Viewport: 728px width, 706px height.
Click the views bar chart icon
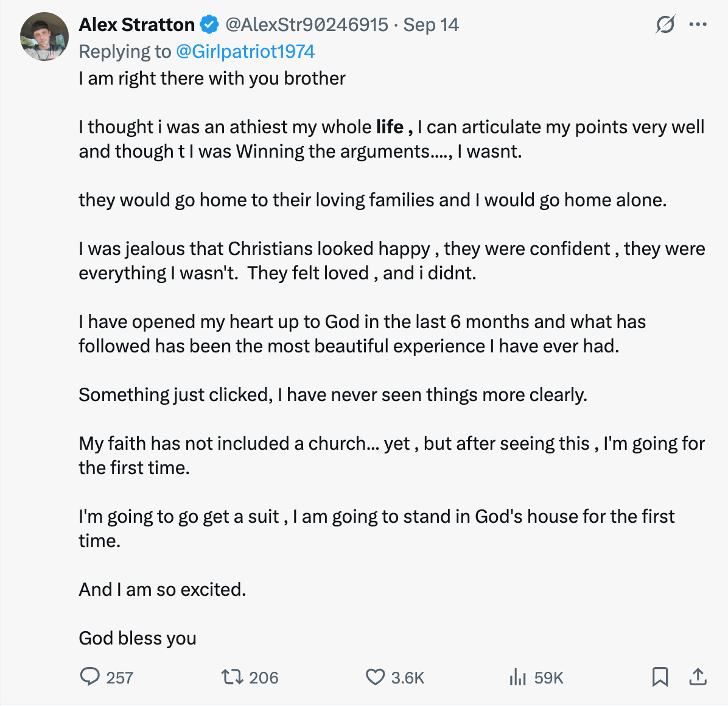tap(517, 677)
